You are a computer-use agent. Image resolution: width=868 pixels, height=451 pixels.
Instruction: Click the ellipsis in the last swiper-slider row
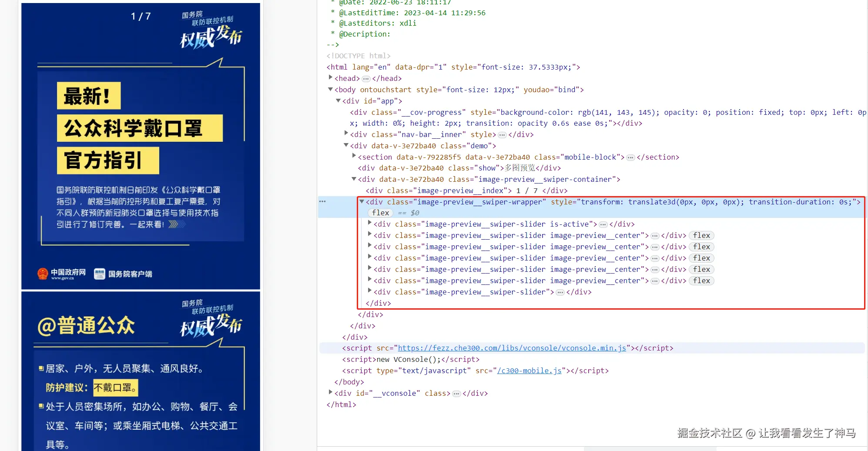click(560, 293)
